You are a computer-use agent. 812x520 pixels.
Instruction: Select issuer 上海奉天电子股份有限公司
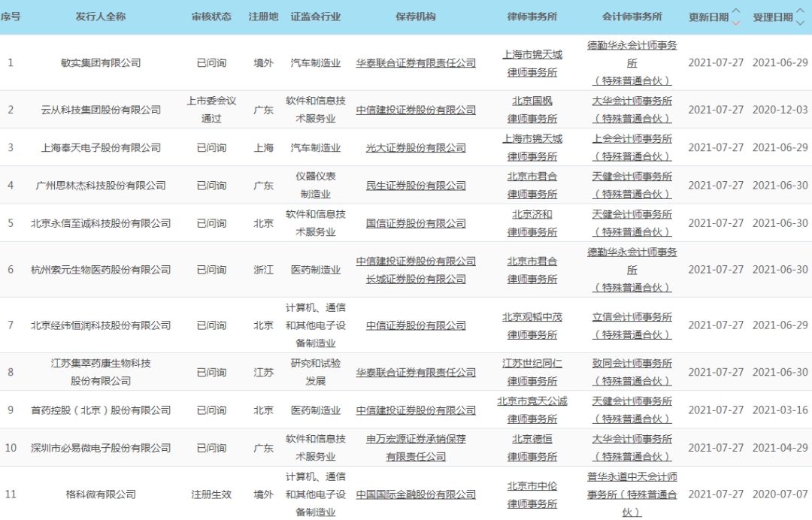[101, 148]
